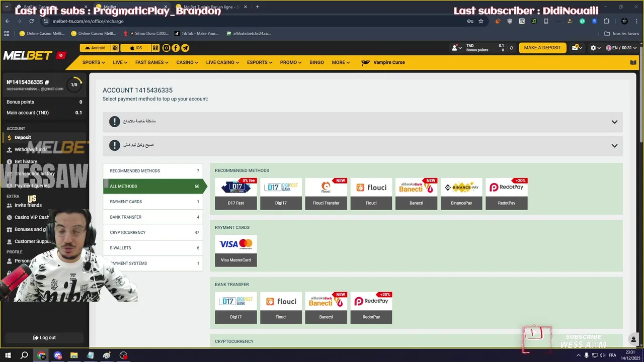Go to BINGO in the top menu
644x362 pixels.
pyautogui.click(x=316, y=62)
